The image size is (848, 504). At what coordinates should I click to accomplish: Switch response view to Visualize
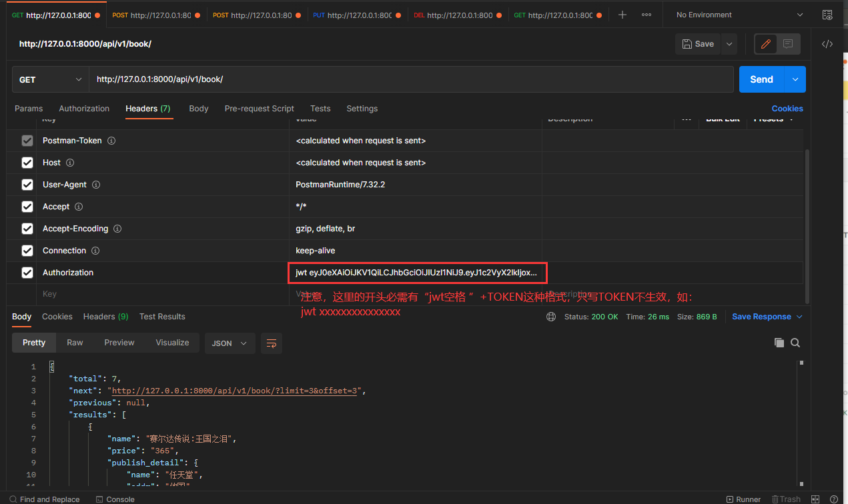172,343
